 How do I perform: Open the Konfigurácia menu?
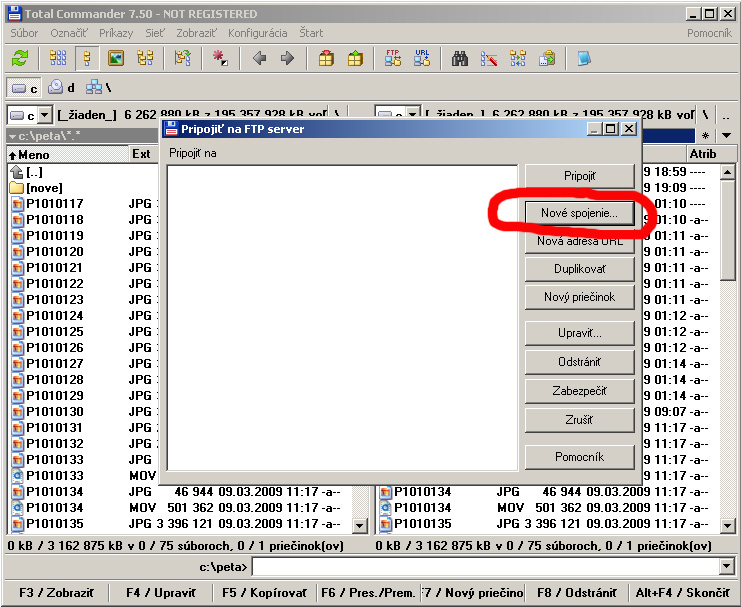tap(258, 33)
